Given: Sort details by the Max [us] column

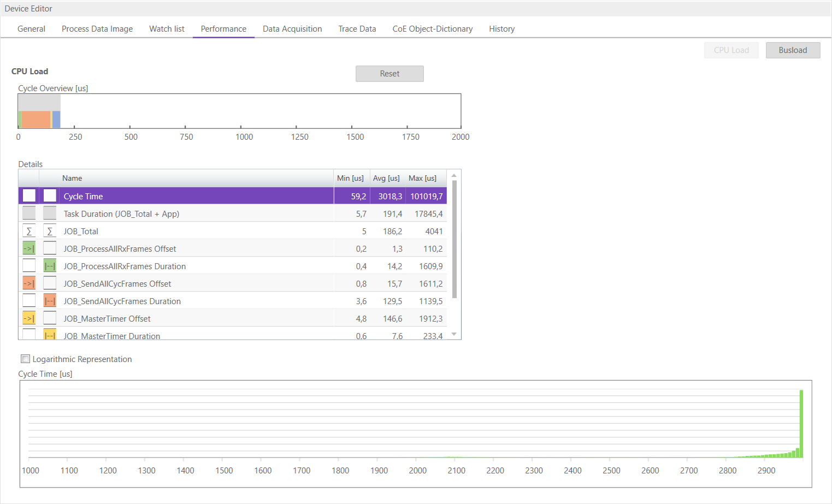Looking at the screenshot, I should click(x=422, y=178).
